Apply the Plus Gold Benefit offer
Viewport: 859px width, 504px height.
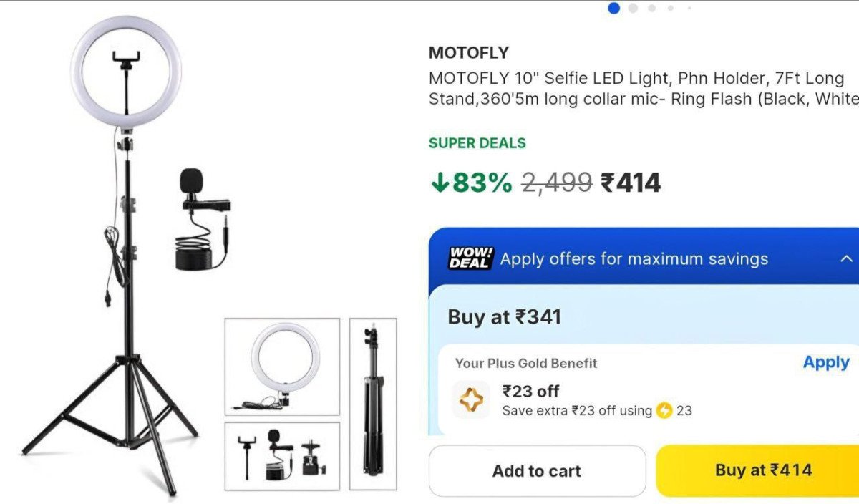tap(825, 362)
